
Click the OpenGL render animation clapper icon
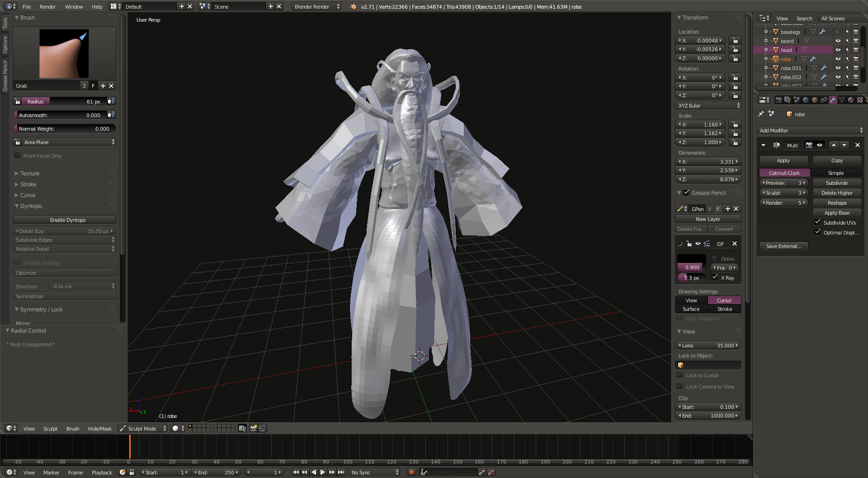[x=262, y=428]
